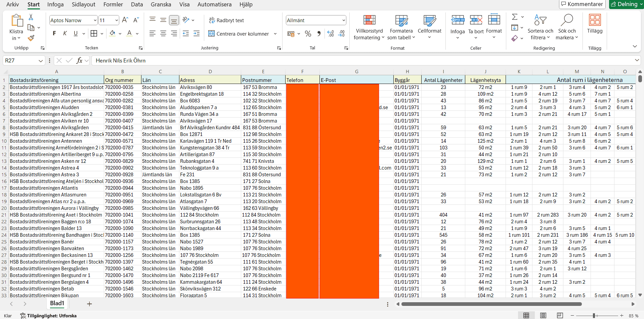Switch to the Infoga ribbon tab
Image resolution: width=644 pixels, height=319 pixels.
[x=55, y=4]
